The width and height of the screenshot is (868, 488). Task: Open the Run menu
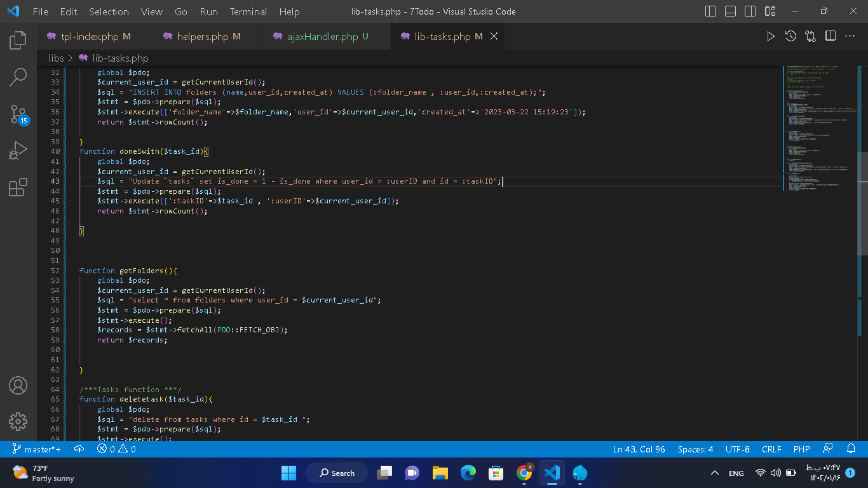[208, 11]
